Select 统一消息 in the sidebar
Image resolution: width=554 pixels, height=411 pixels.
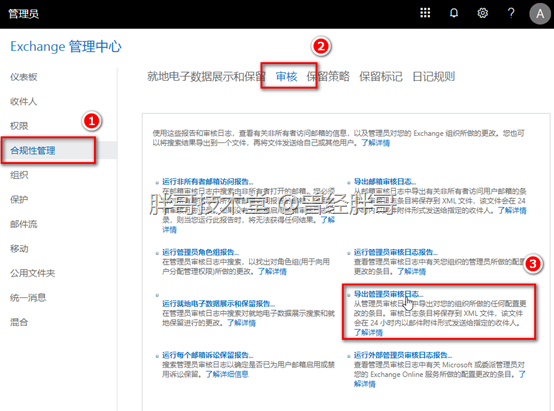coord(28,298)
